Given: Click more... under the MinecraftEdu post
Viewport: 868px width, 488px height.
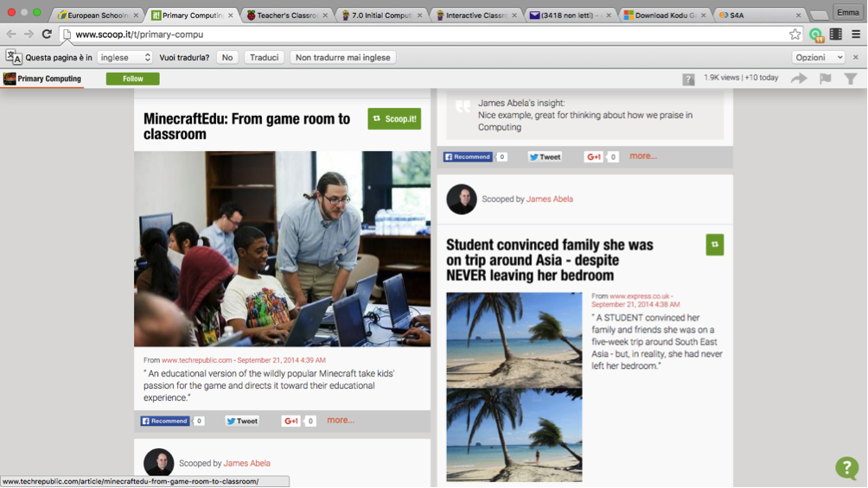Looking at the screenshot, I should coord(341,421).
